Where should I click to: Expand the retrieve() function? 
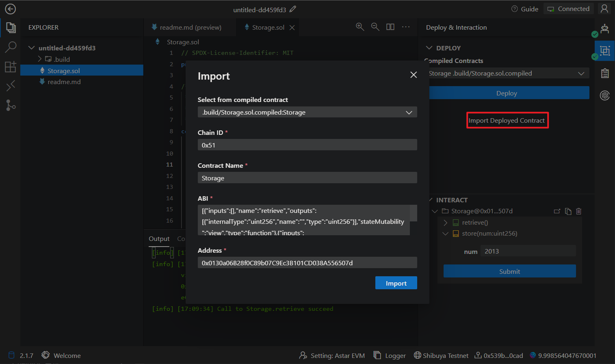tap(446, 223)
